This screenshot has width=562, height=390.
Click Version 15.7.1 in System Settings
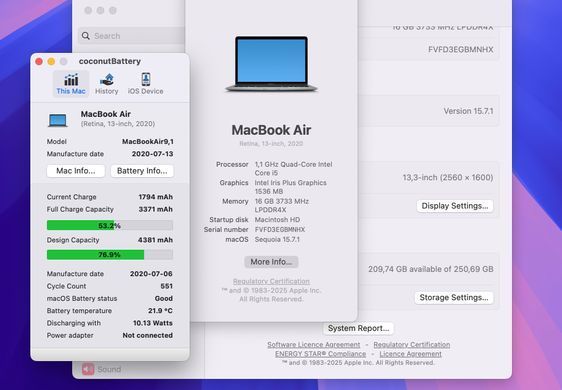tap(468, 111)
